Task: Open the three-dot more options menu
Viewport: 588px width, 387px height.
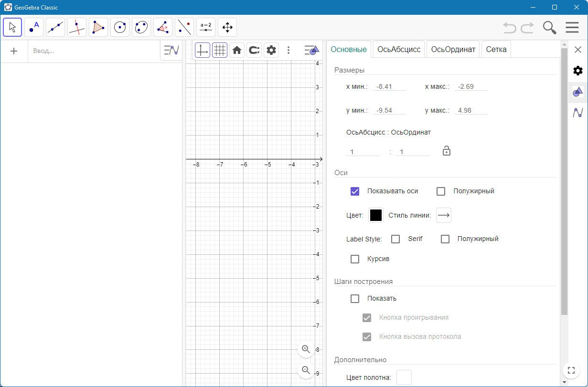Action: tap(289, 50)
